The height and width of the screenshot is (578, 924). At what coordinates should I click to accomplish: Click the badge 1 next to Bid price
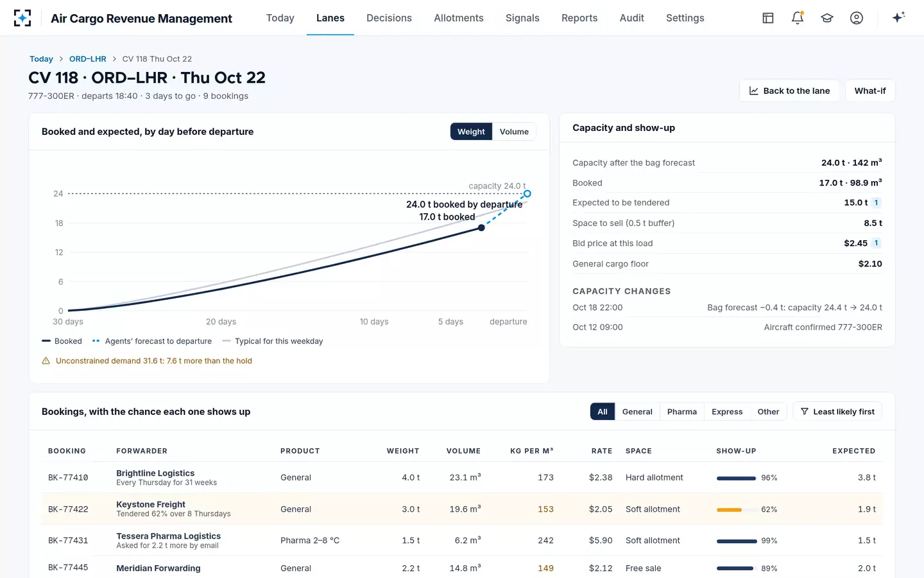(x=877, y=243)
